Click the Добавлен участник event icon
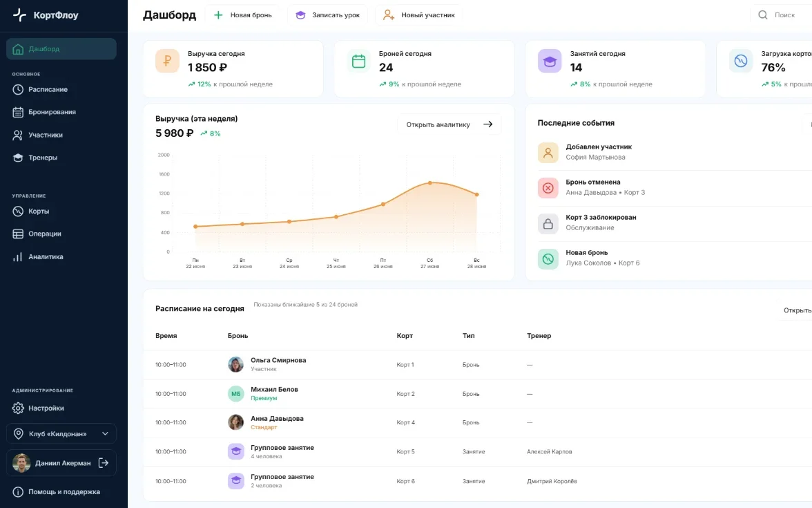Image resolution: width=812 pixels, height=508 pixels. pos(548,153)
